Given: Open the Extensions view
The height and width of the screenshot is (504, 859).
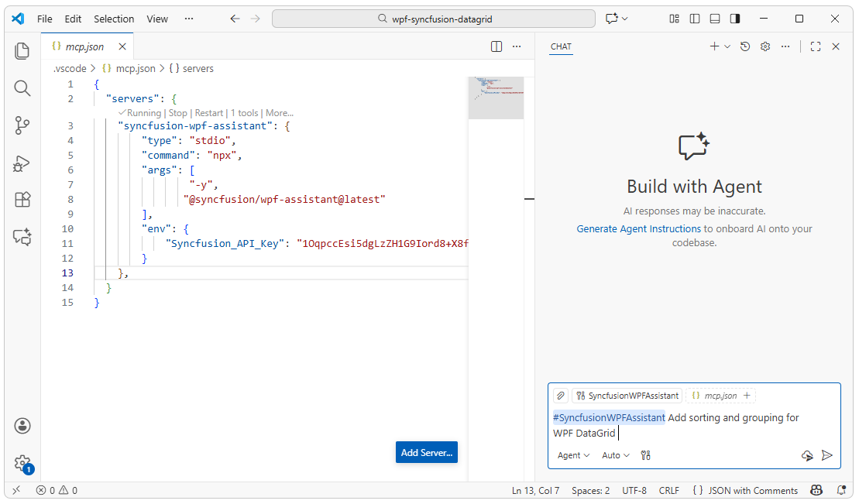Looking at the screenshot, I should point(22,201).
